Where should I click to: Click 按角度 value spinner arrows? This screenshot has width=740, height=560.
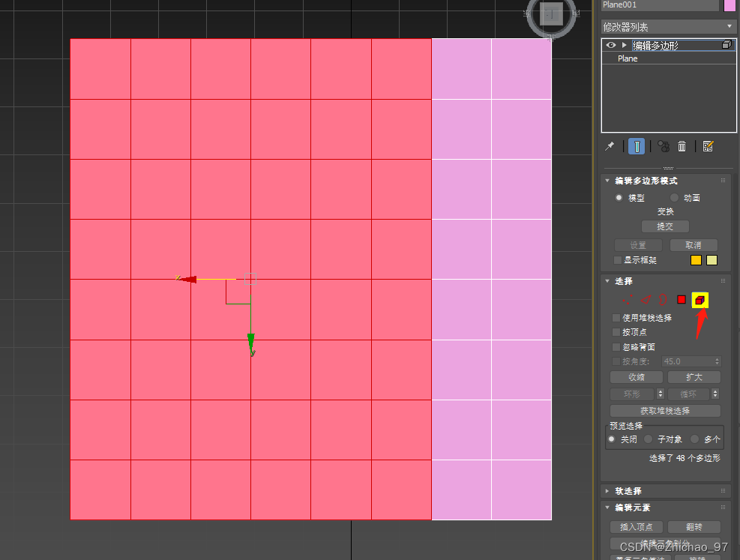718,361
